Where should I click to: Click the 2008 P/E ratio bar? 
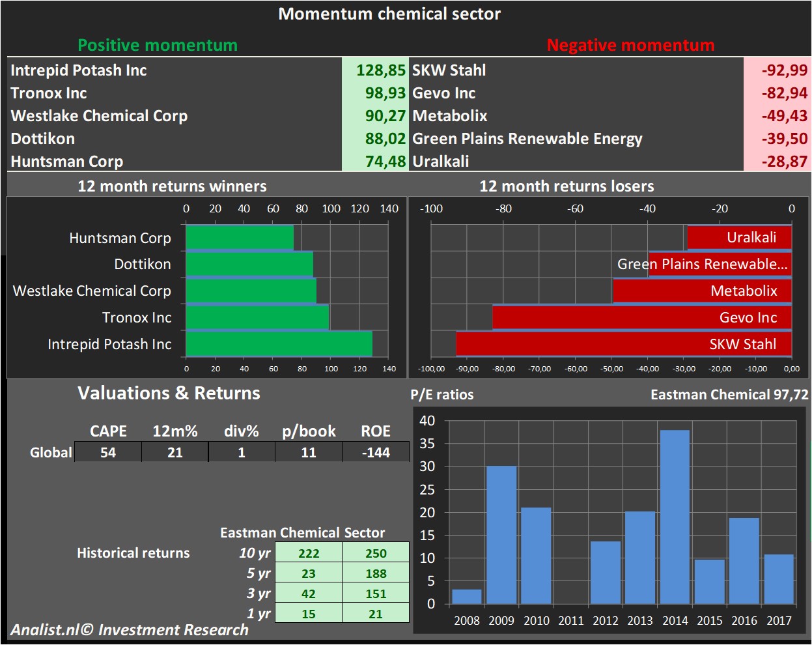tap(466, 597)
